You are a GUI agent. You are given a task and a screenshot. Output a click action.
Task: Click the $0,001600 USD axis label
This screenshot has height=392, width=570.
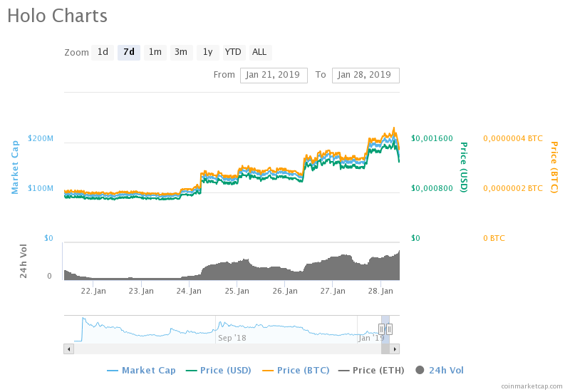[432, 138]
